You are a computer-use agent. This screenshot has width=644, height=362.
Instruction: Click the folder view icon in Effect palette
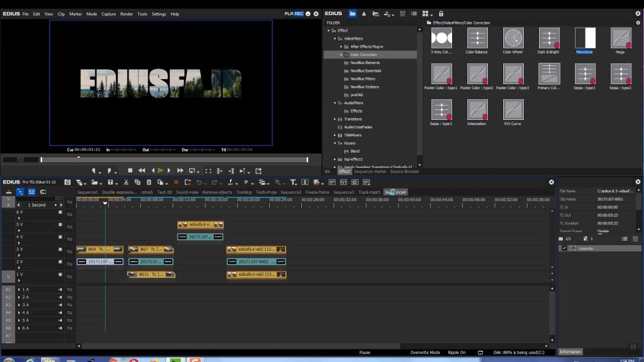tap(352, 14)
